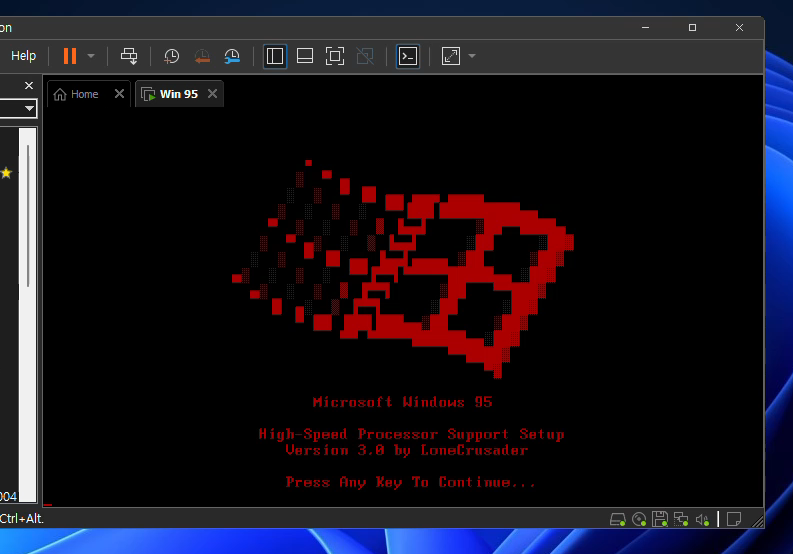The width and height of the screenshot is (793, 554).
Task: Click the window resize grip corner
Action: coord(758,522)
